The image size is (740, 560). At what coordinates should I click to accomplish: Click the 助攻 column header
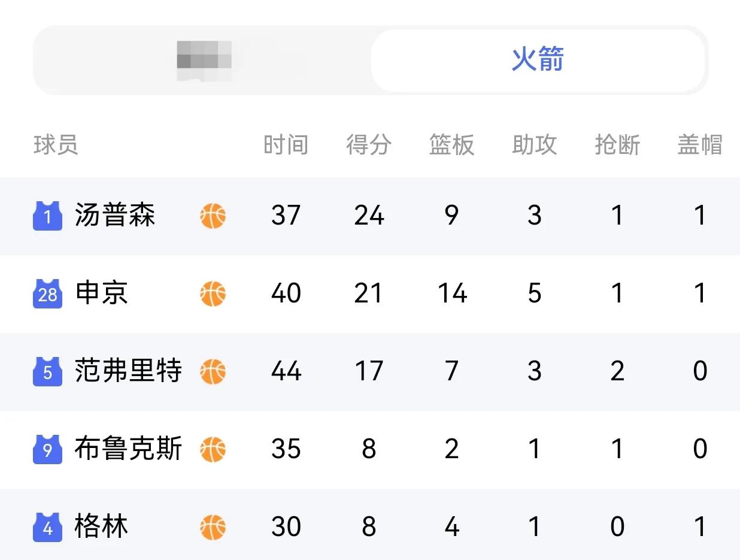[x=535, y=145]
